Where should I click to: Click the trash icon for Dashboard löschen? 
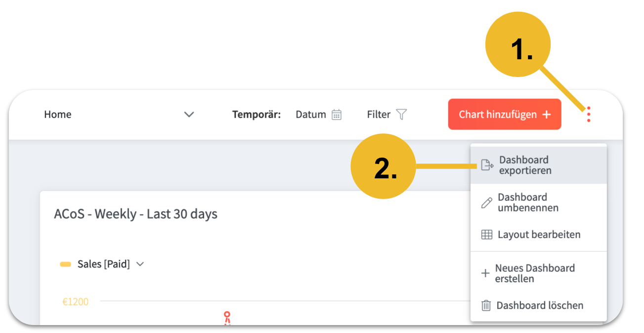coord(486,305)
